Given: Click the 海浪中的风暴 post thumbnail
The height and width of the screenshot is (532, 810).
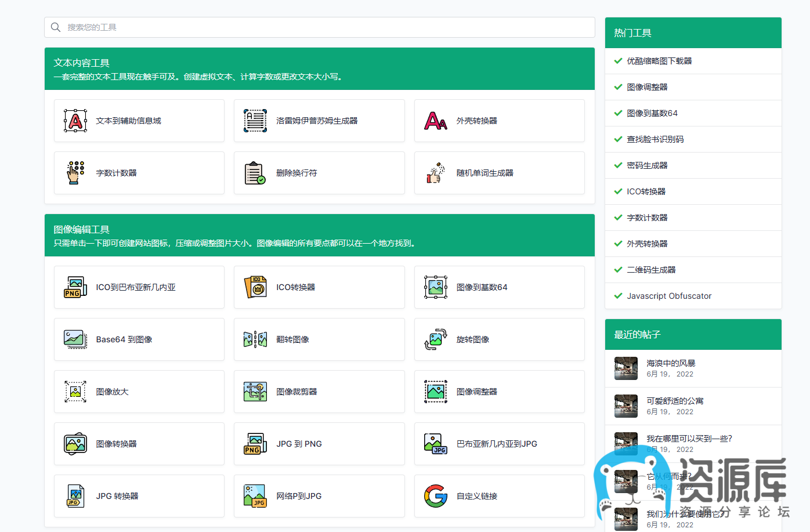Looking at the screenshot, I should click(626, 368).
